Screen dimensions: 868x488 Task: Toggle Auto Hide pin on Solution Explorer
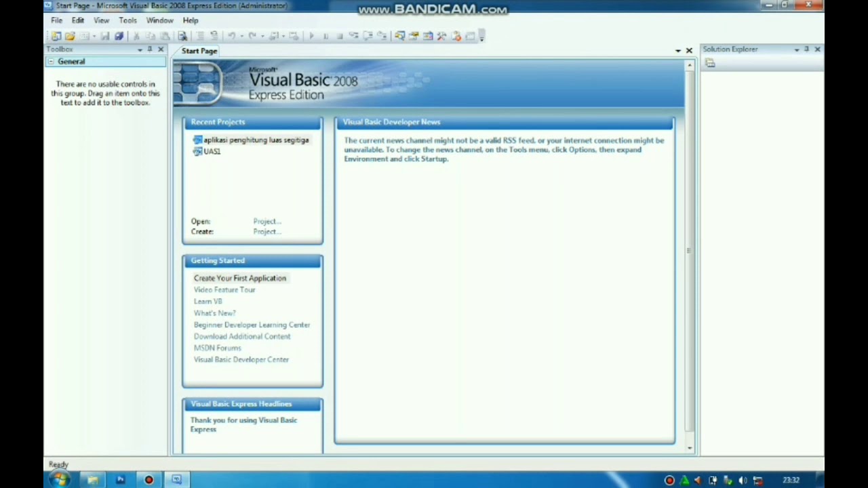tap(806, 49)
